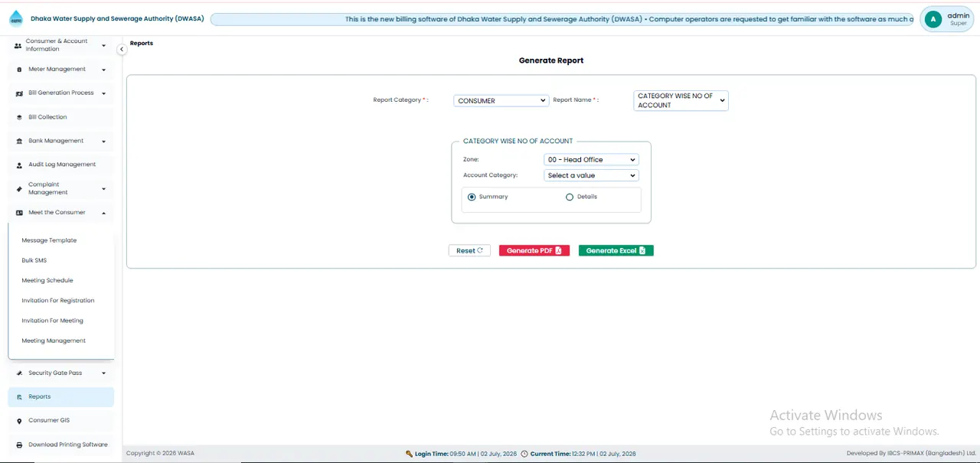Click the Consumer & Account Information people icon

coord(18,45)
